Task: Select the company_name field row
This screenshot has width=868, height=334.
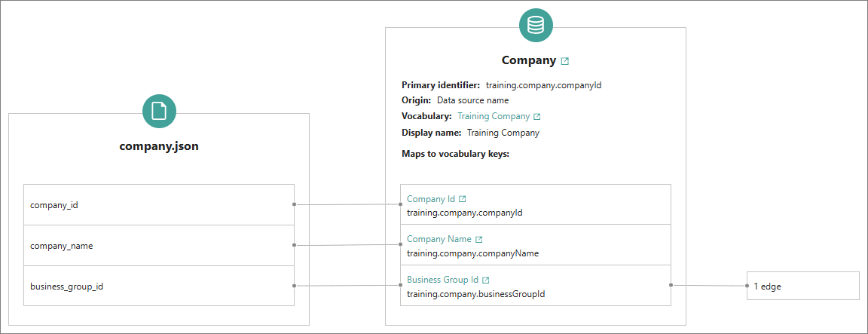Action: 159,245
